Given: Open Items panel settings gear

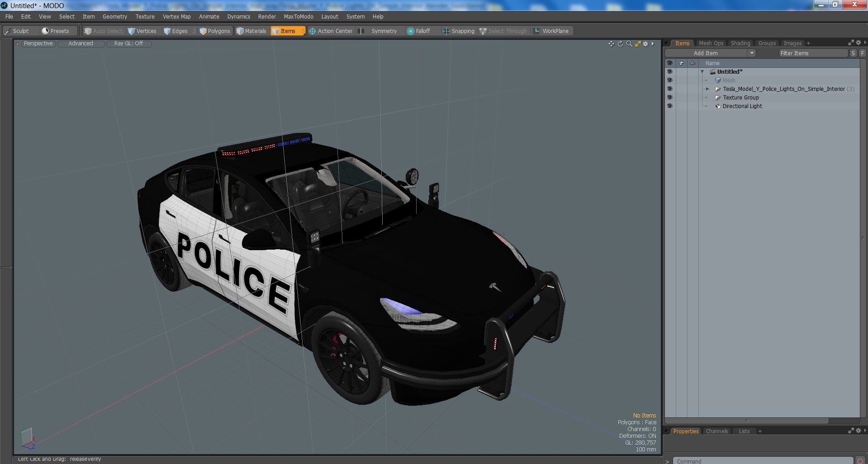Looking at the screenshot, I should click(858, 43).
